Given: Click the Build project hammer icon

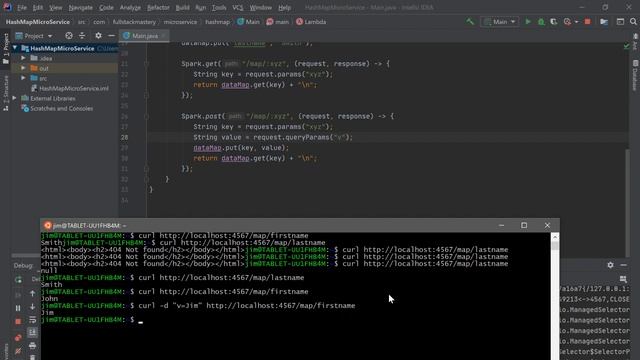Looking at the screenshot, I should coord(470,22).
